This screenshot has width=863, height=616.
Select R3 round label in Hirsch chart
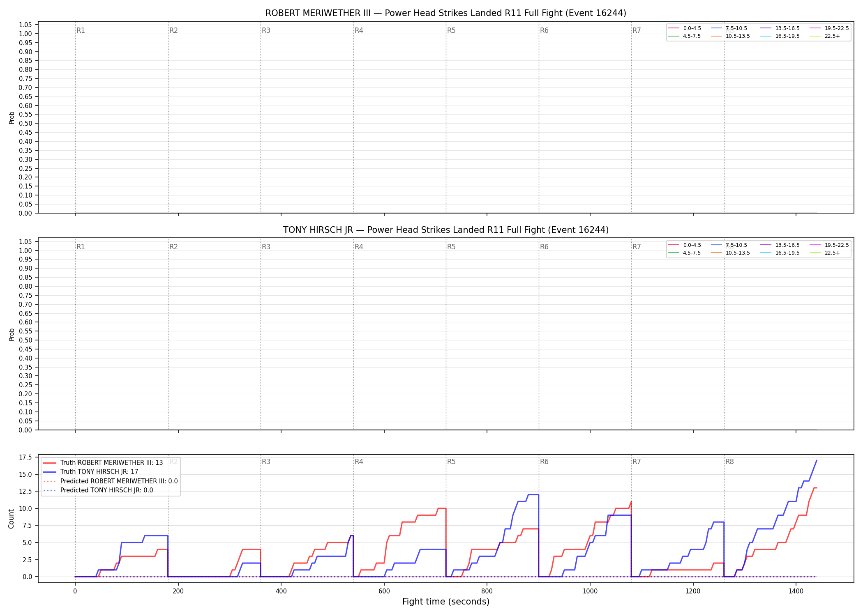[266, 247]
